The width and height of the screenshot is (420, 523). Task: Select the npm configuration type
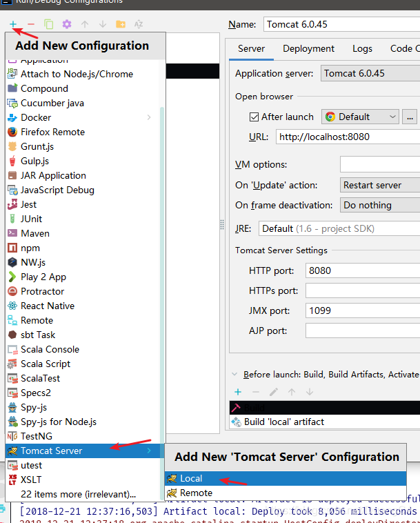(x=83, y=248)
